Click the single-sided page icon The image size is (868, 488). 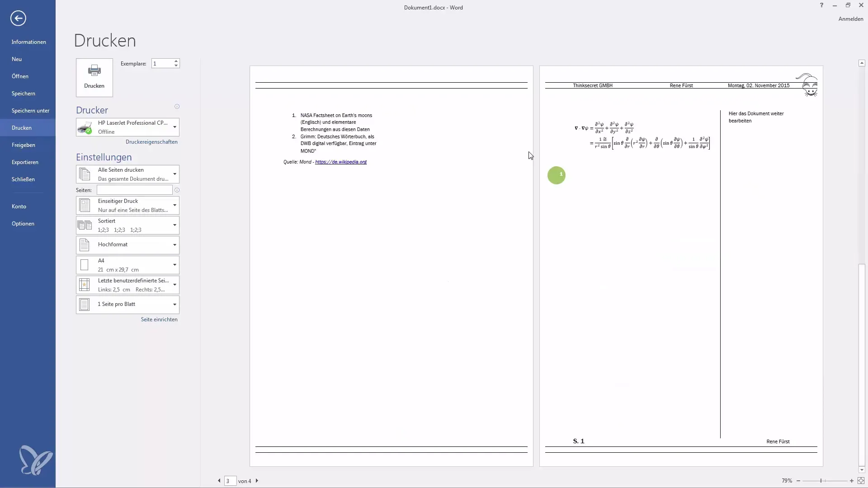(85, 206)
